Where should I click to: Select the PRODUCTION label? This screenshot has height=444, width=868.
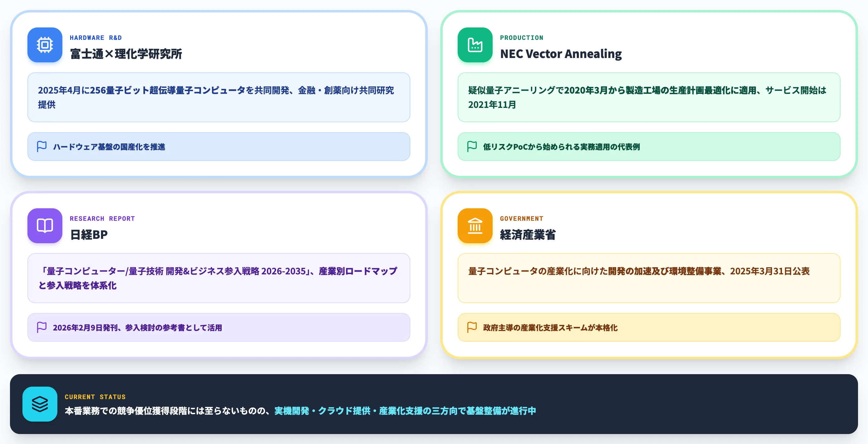(522, 38)
